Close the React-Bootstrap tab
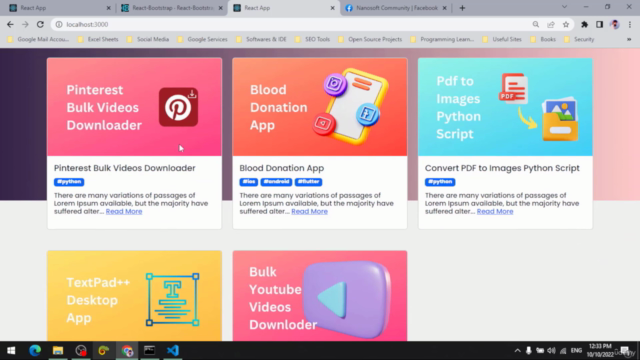This screenshot has width=640, height=360. [220, 8]
